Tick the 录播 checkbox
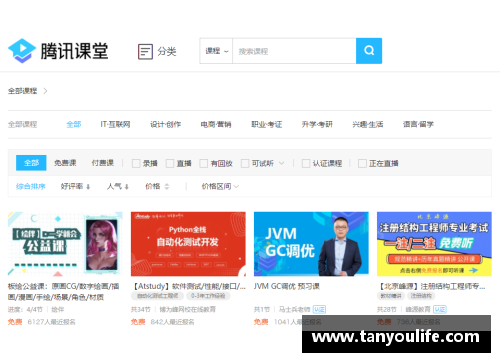 point(136,163)
